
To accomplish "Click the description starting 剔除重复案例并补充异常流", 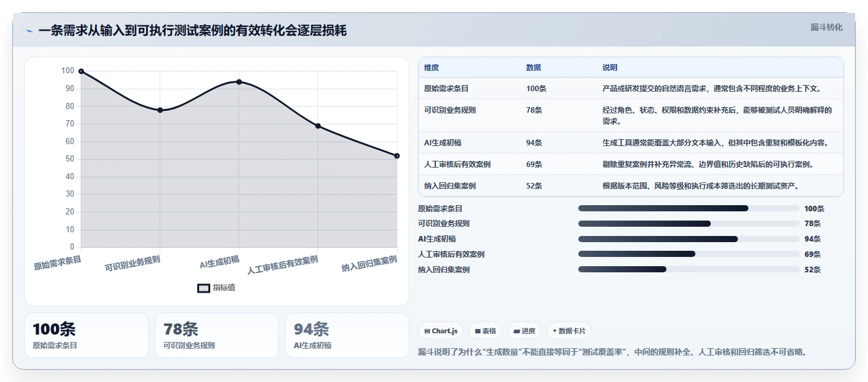I will tap(708, 165).
